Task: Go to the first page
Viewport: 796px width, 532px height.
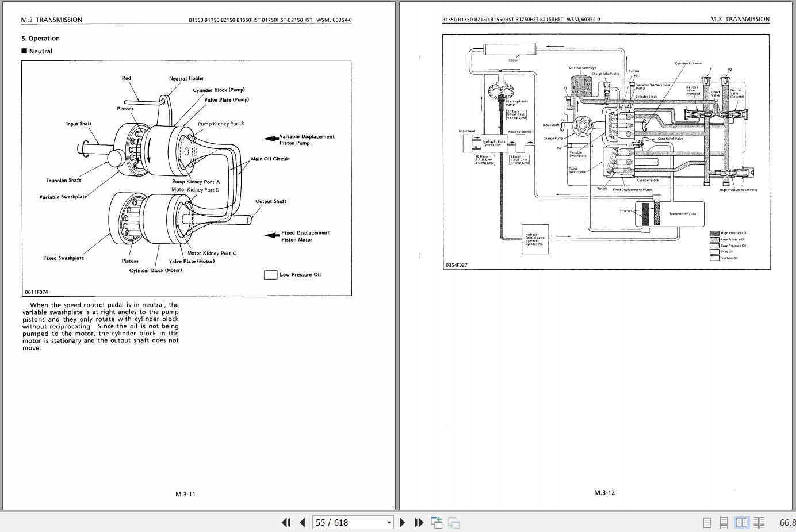Action: point(286,522)
